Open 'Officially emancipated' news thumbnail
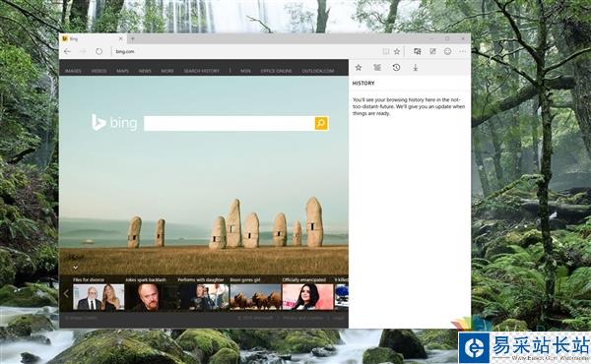 pyautogui.click(x=308, y=297)
